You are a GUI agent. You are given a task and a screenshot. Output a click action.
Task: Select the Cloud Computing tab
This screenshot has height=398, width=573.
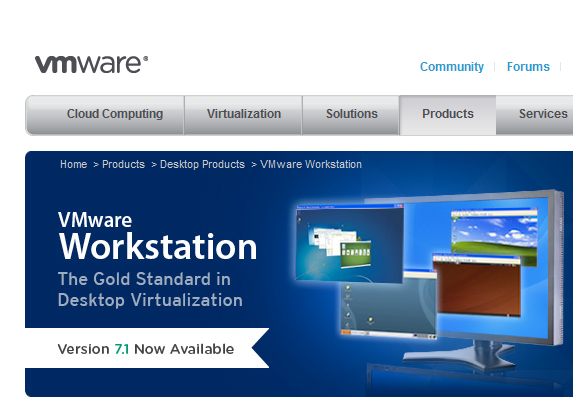coord(105,115)
